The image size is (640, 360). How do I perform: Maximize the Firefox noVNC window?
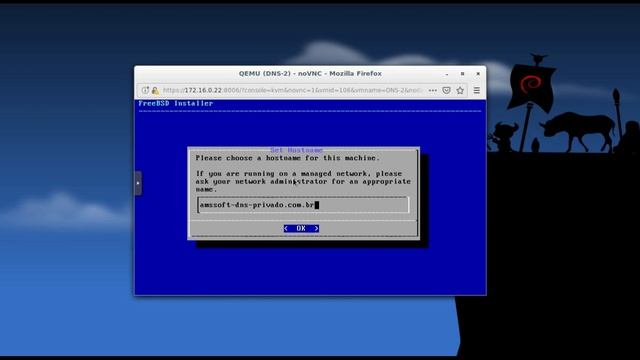click(462, 74)
